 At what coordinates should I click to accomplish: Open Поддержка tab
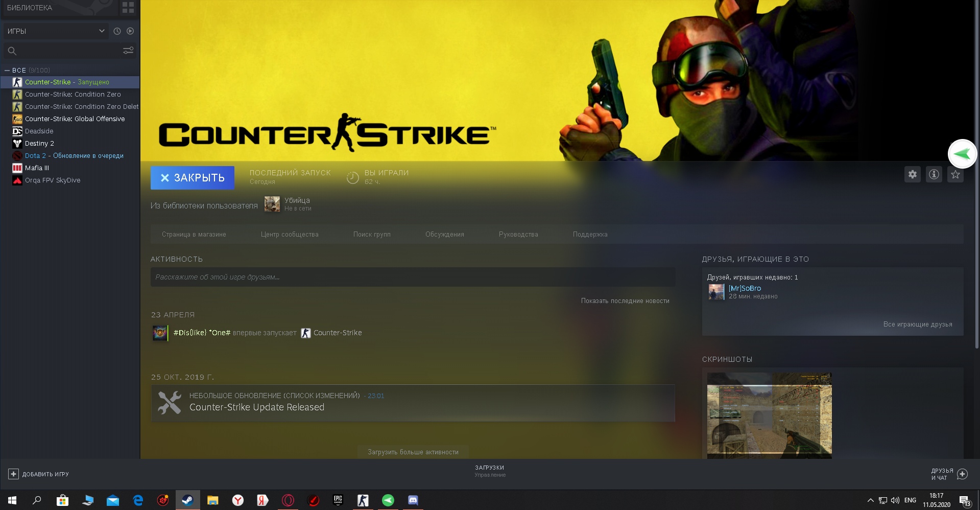pos(590,235)
